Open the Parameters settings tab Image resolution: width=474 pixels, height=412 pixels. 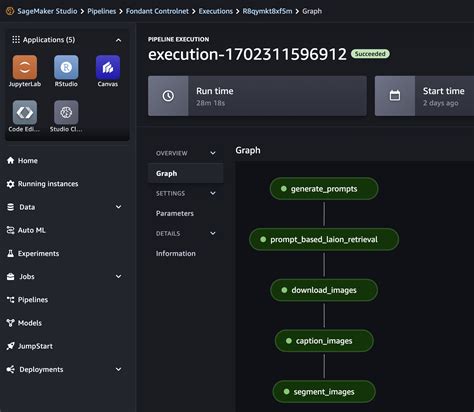pyautogui.click(x=175, y=213)
